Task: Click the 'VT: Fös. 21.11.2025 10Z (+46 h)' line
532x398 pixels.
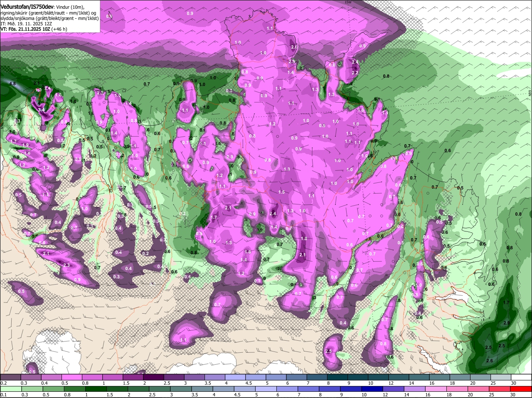Action: tap(34, 29)
